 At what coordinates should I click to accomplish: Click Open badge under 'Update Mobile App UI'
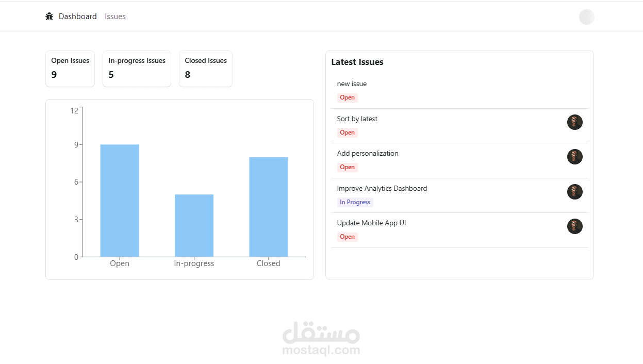348,237
